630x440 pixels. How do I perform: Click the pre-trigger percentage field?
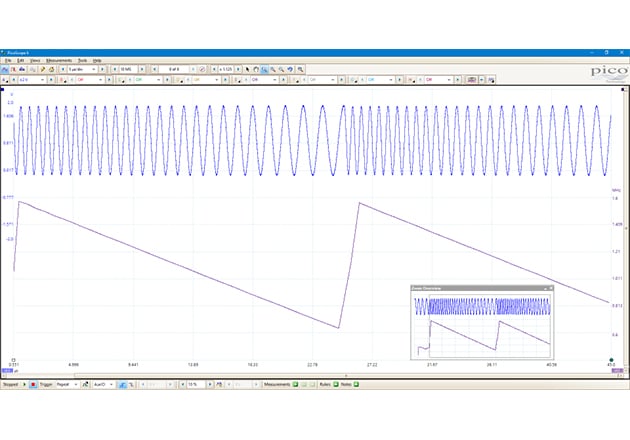[x=196, y=385]
